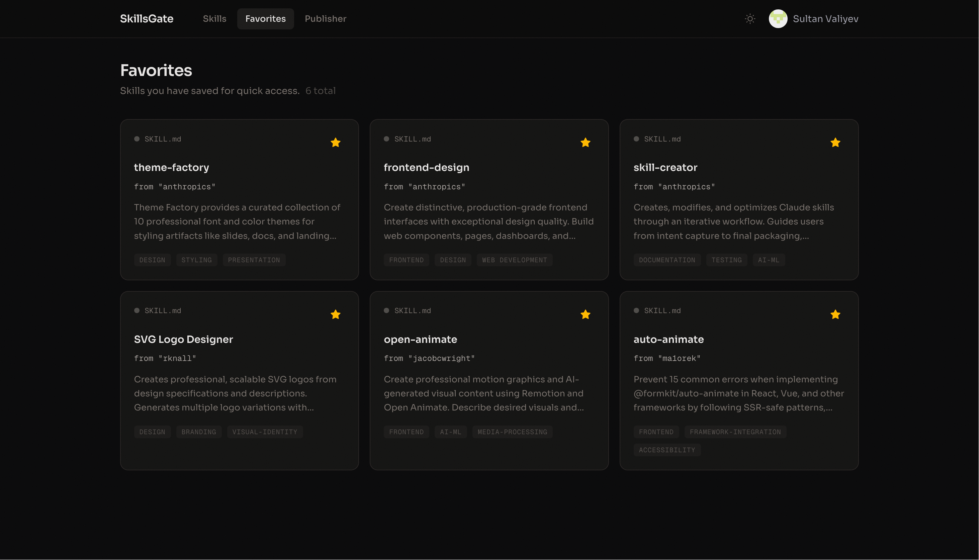This screenshot has width=979, height=560.
Task: Open the Publisher tab
Action: pos(326,19)
